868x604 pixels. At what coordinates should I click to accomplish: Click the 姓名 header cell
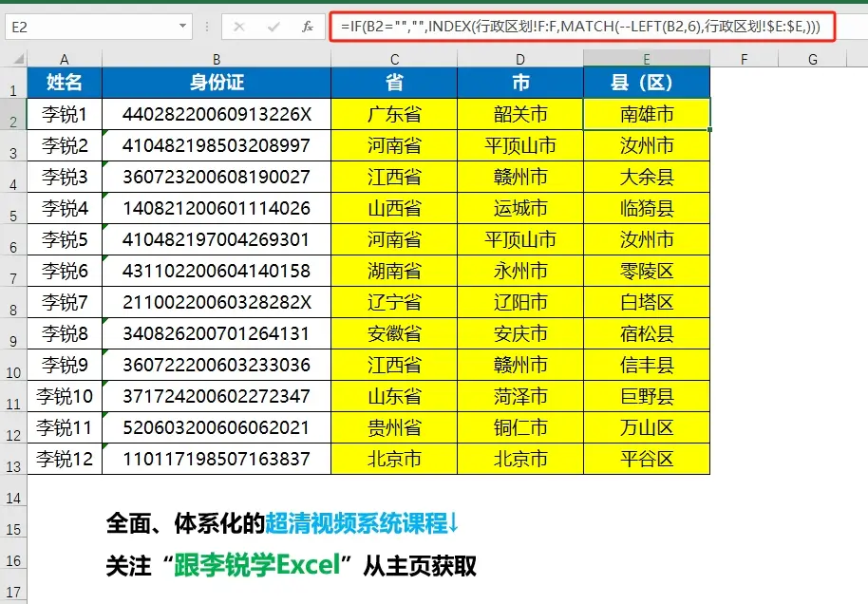(64, 83)
